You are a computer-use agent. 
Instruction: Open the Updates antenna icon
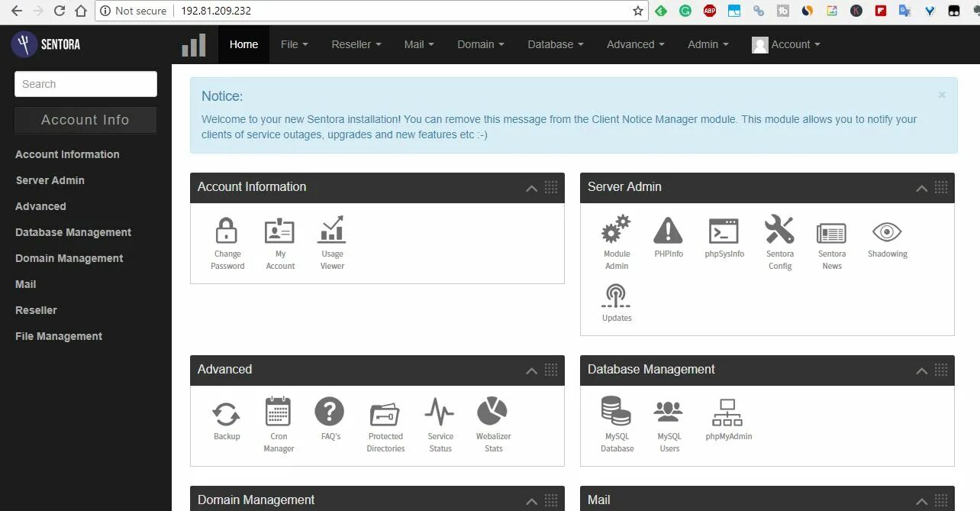tap(616, 295)
